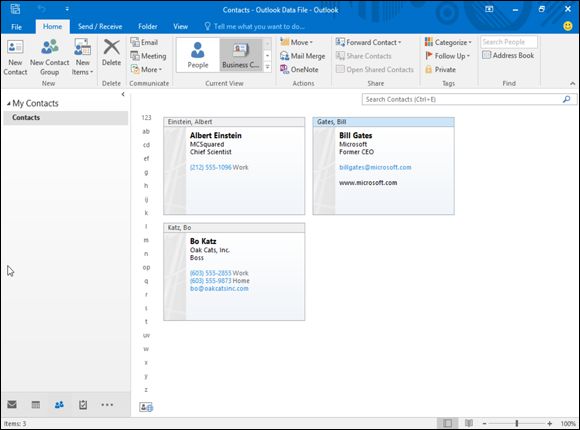
Task: Collapse the My Contacts group
Action: [x=9, y=104]
